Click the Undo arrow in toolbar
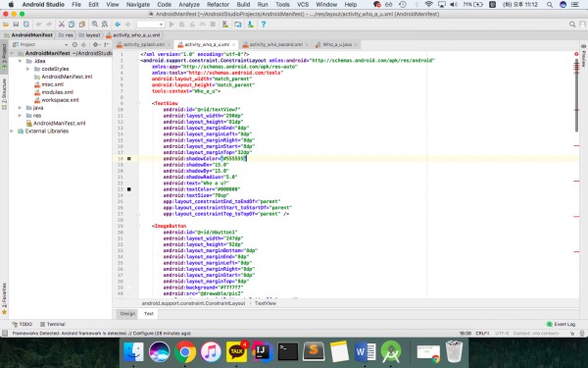588x368 pixels. point(38,25)
